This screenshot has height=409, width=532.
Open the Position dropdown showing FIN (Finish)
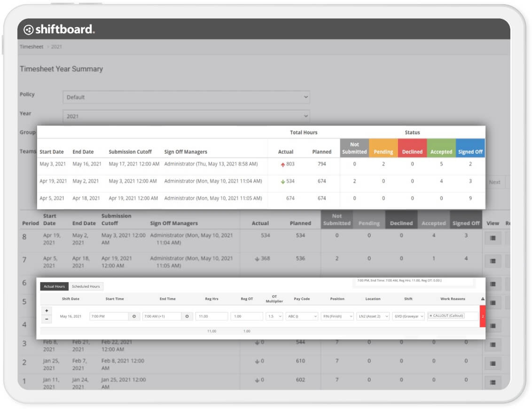pyautogui.click(x=337, y=316)
